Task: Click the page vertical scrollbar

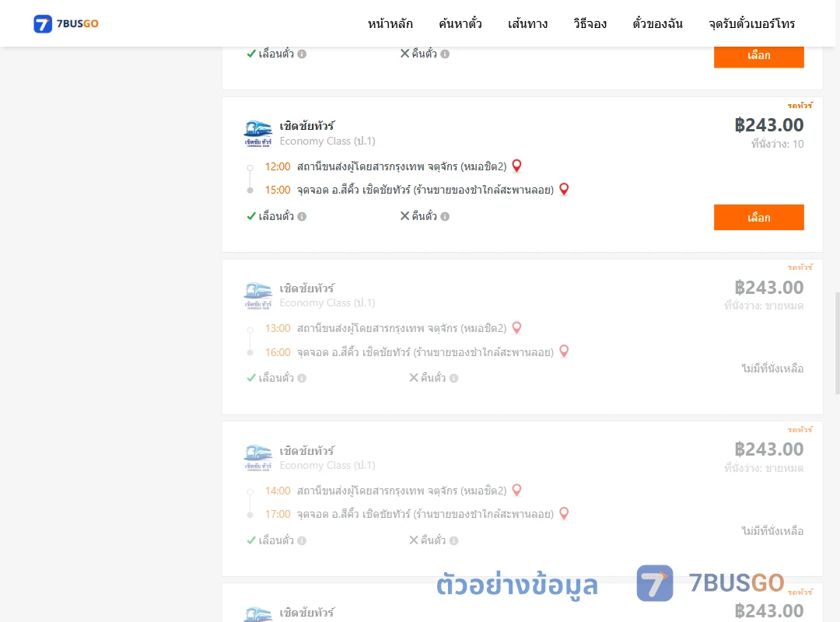Action: [x=837, y=343]
